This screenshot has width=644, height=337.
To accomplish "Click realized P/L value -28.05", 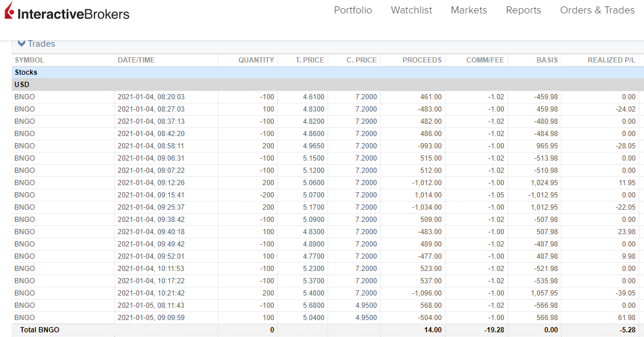I will (x=625, y=146).
